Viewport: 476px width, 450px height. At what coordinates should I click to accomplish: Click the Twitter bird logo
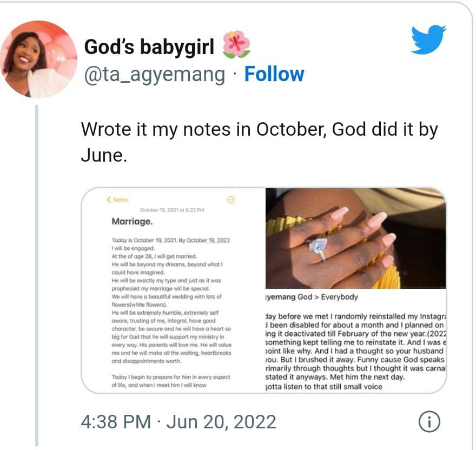point(428,41)
